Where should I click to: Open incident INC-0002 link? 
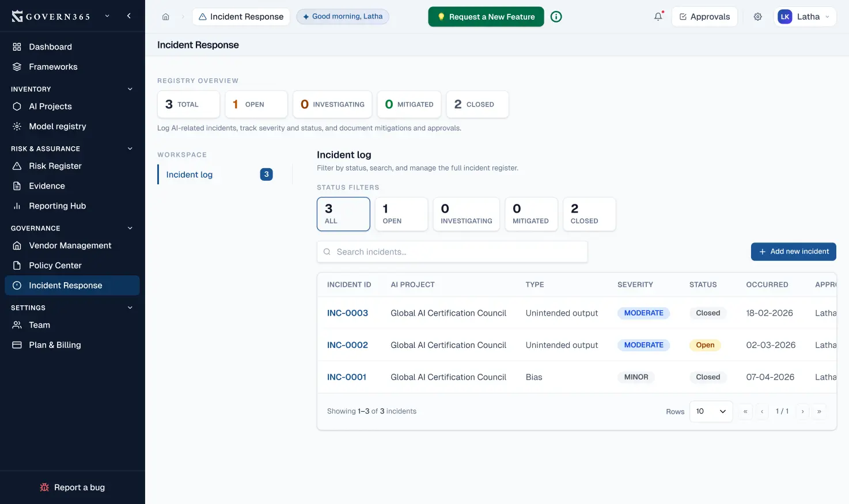[347, 345]
